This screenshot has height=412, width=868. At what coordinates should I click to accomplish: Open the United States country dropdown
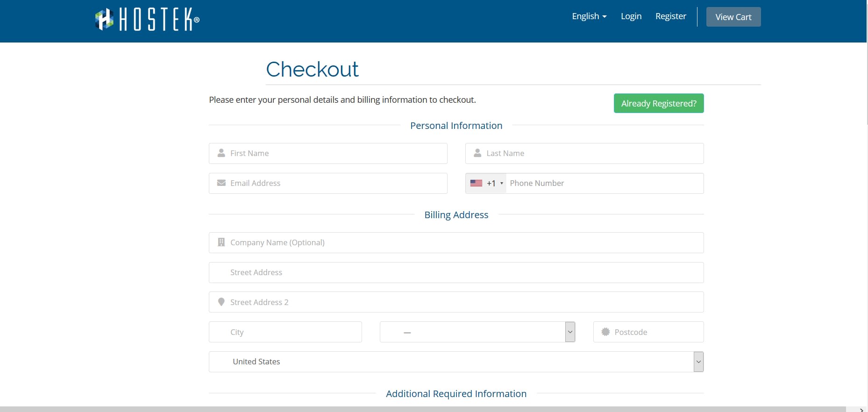coord(456,362)
